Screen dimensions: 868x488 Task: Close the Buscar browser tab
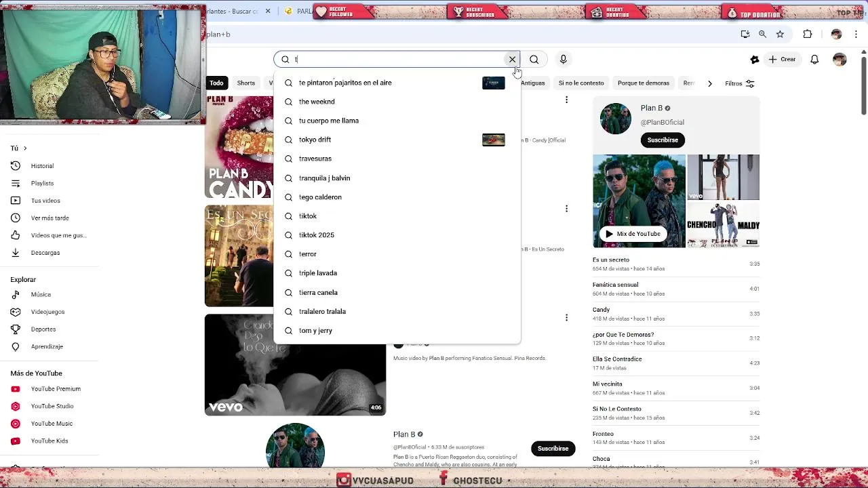click(x=268, y=11)
